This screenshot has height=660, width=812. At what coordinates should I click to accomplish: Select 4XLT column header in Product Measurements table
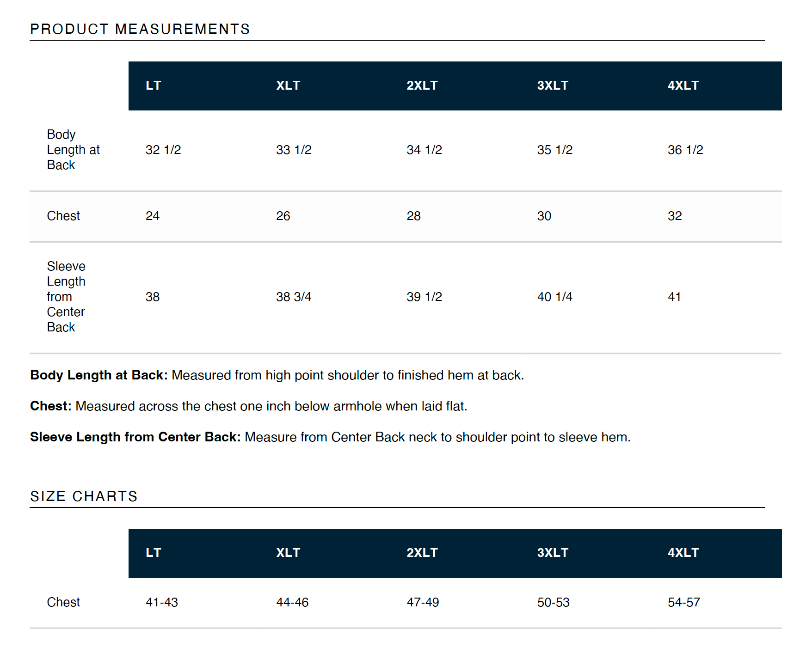(683, 86)
